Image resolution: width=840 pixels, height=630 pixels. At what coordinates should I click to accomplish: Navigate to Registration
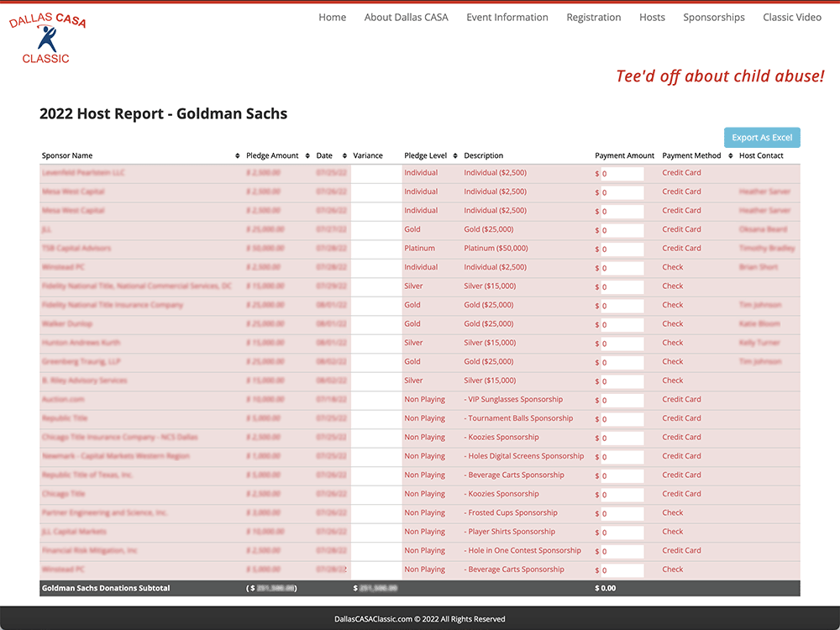pos(594,17)
